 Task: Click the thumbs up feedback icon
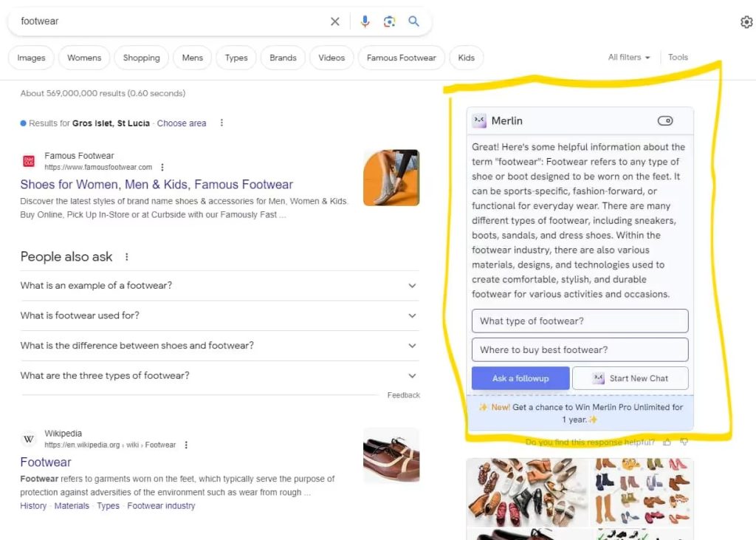tap(667, 442)
